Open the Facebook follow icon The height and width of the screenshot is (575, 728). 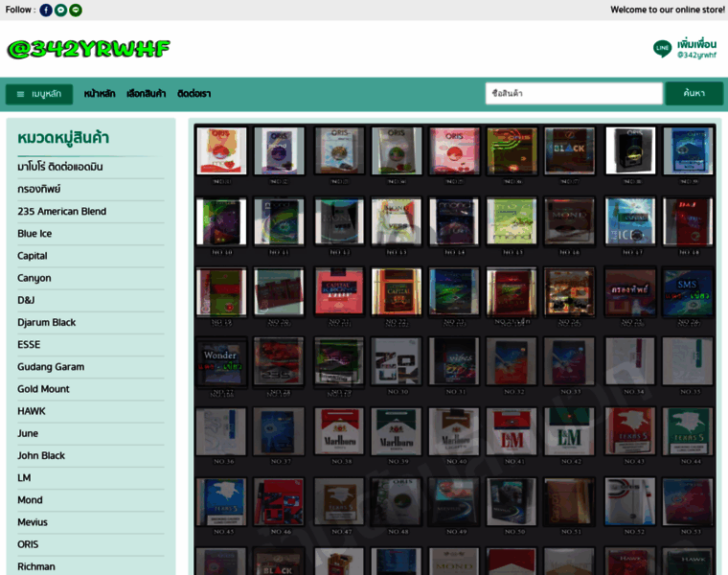point(46,10)
